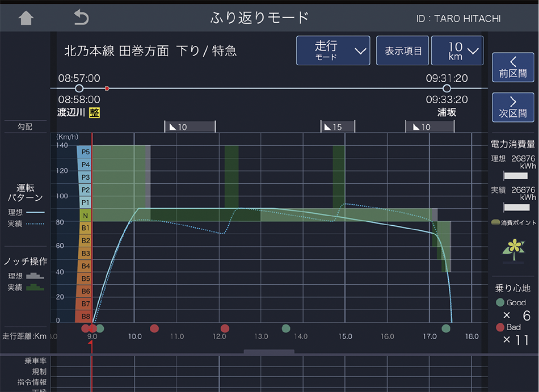Go to previous section with 前区間

click(513, 68)
